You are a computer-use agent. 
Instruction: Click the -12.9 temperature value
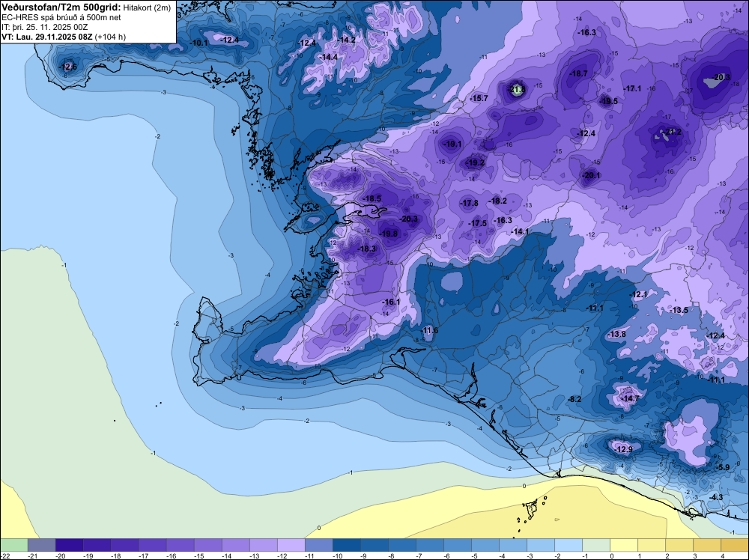[x=623, y=449]
